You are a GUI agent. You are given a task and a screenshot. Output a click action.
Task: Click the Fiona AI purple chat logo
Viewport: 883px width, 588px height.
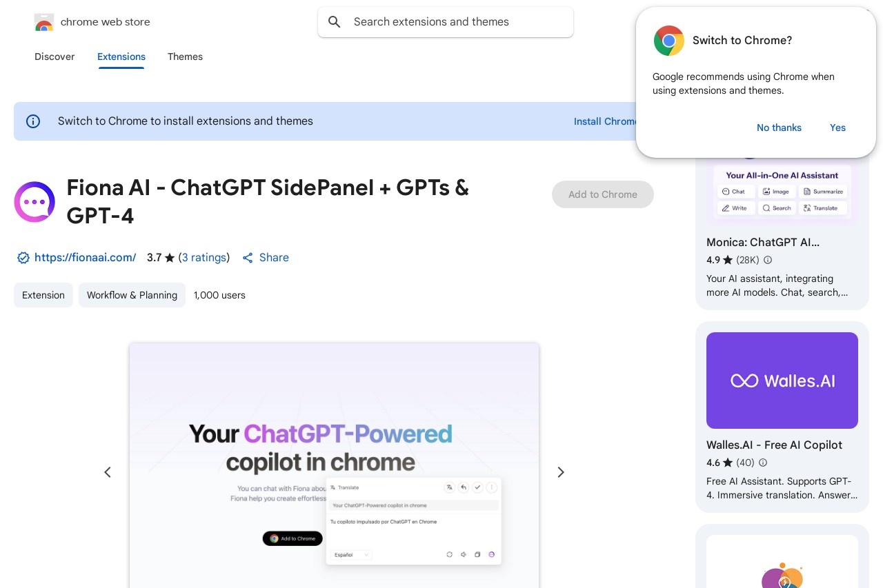coord(34,202)
